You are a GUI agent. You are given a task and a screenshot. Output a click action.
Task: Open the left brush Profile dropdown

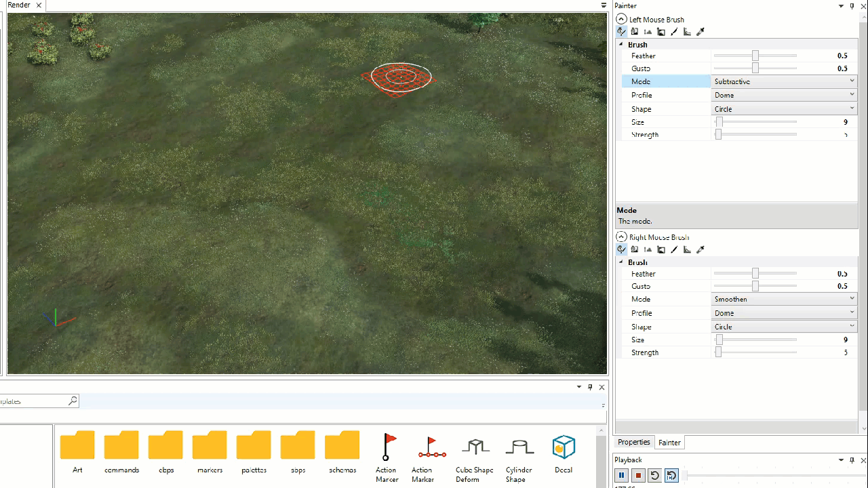[784, 95]
